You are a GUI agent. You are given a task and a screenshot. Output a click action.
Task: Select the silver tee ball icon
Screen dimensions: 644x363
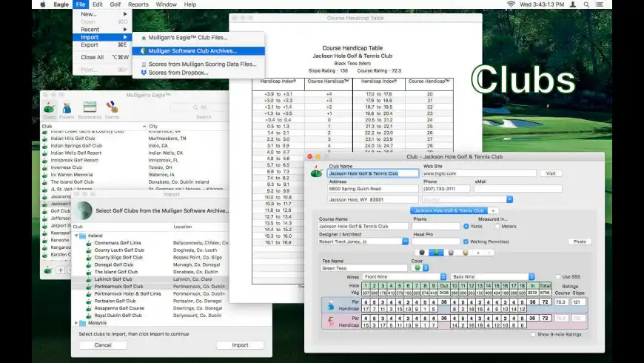point(451,253)
